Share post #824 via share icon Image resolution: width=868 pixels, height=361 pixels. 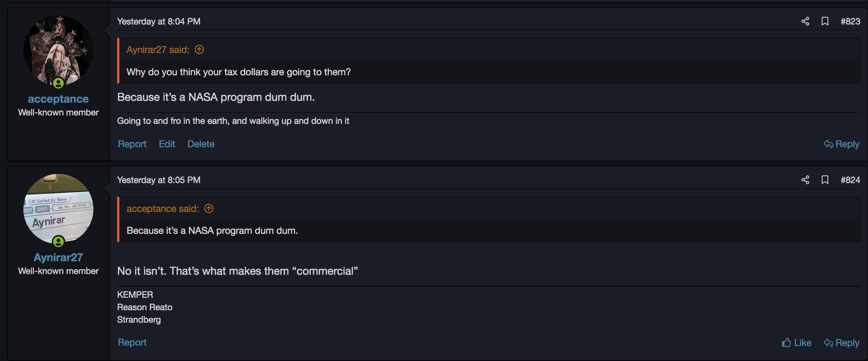[805, 180]
